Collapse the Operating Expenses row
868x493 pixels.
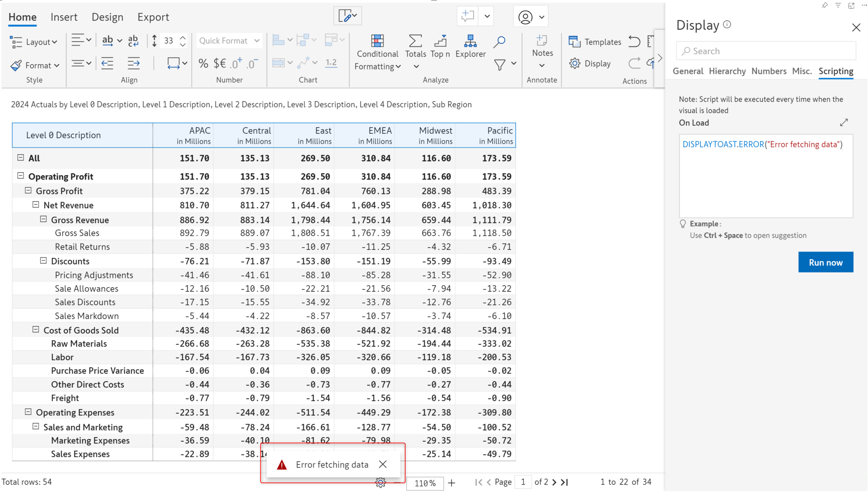tap(28, 412)
